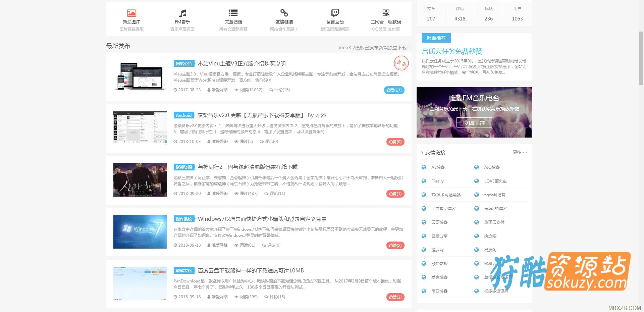The width and height of the screenshot is (644, 312).
Task: Open the Finally friend link
Action: (437, 181)
